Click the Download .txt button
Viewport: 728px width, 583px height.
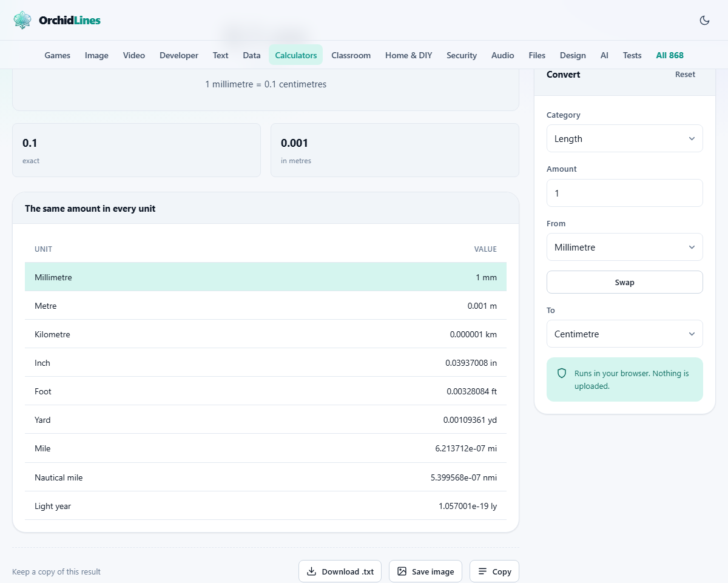click(340, 571)
